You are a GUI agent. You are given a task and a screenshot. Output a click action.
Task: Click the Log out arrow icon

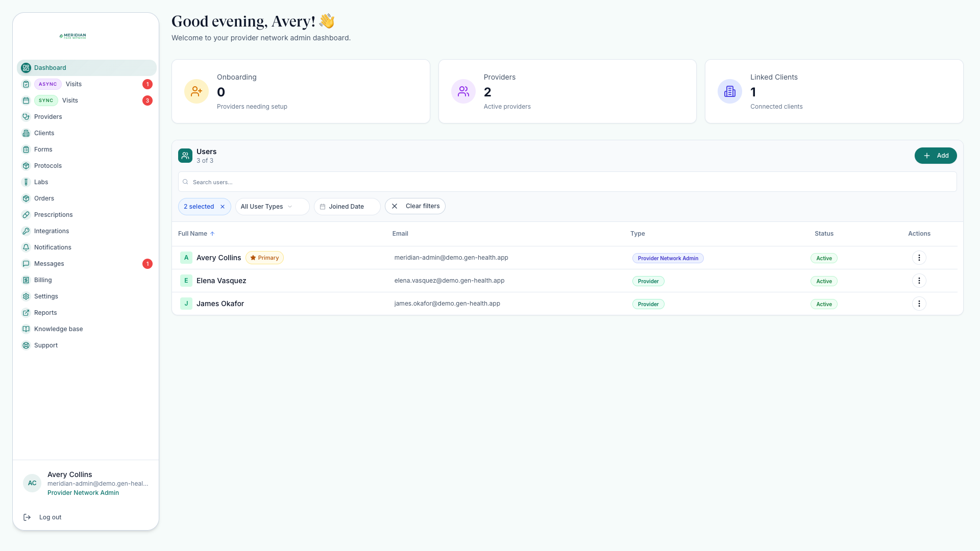pos(27,517)
